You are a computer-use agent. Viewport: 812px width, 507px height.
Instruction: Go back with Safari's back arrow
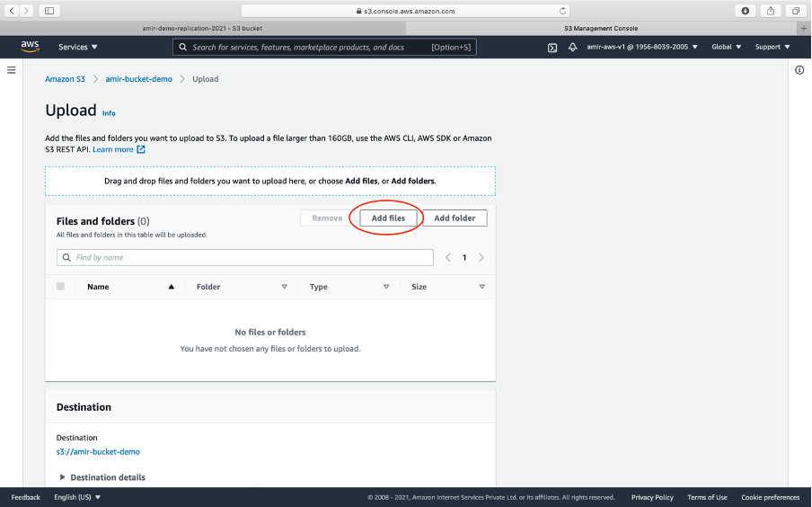click(x=12, y=11)
